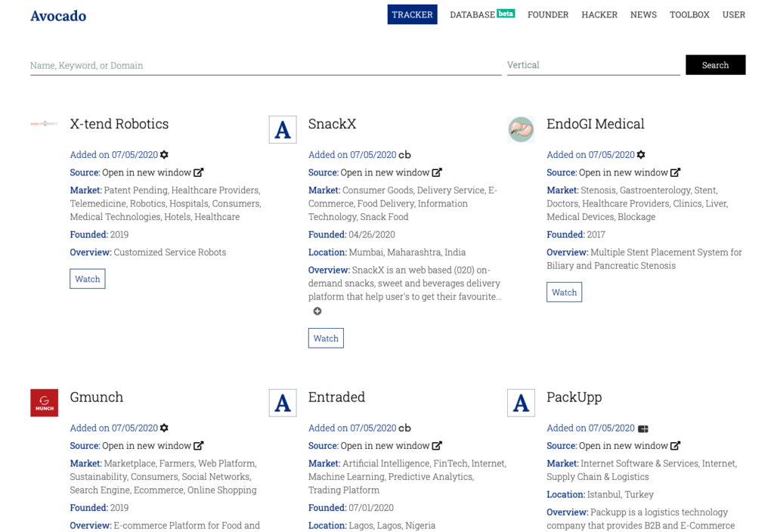Click EndoGI Medical 'Open in new window'
The image size is (774, 532).
(624, 172)
